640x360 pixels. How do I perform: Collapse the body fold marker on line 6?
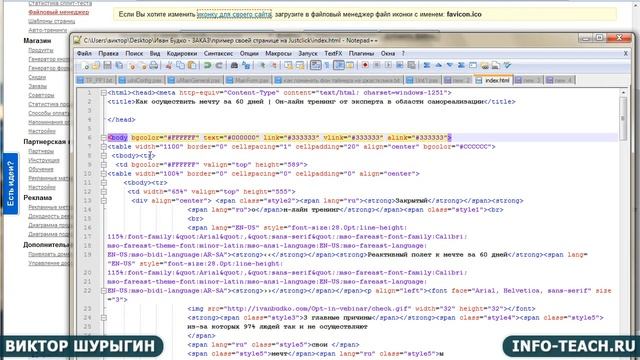pos(104,138)
